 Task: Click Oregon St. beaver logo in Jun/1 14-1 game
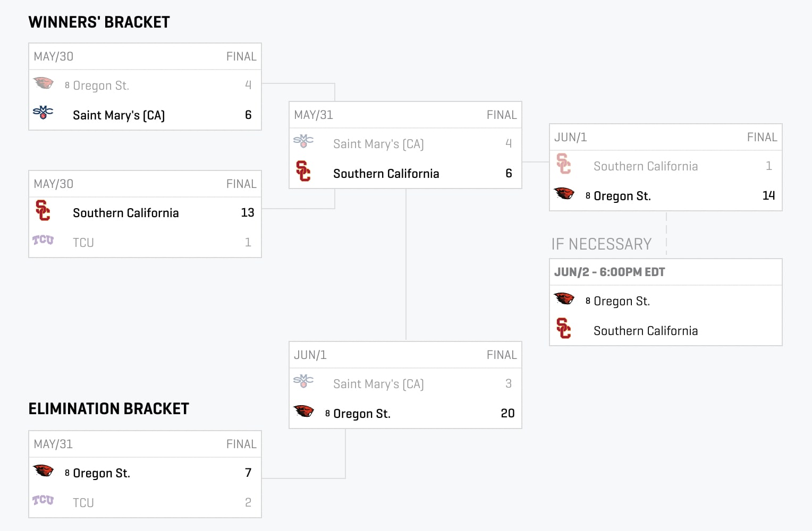click(564, 193)
